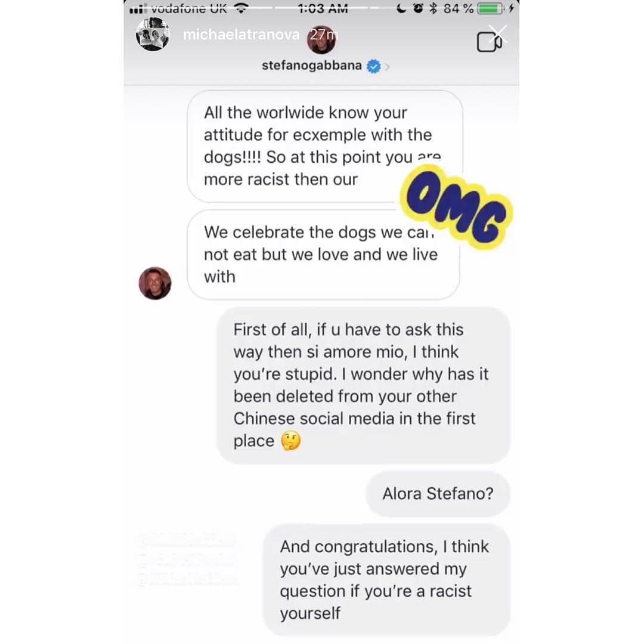Open michaelatranova story profile picture

pos(153,35)
